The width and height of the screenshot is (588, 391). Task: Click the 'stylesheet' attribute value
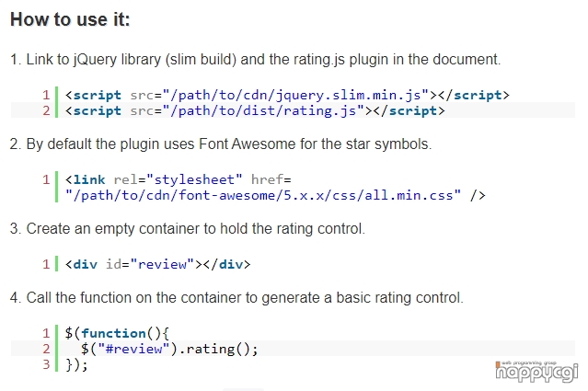pyautogui.click(x=194, y=179)
